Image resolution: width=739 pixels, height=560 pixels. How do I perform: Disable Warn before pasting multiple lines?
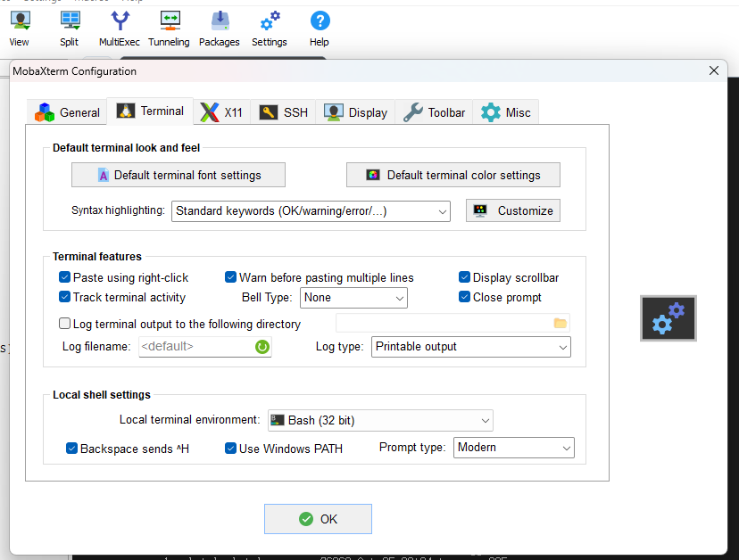click(x=230, y=277)
